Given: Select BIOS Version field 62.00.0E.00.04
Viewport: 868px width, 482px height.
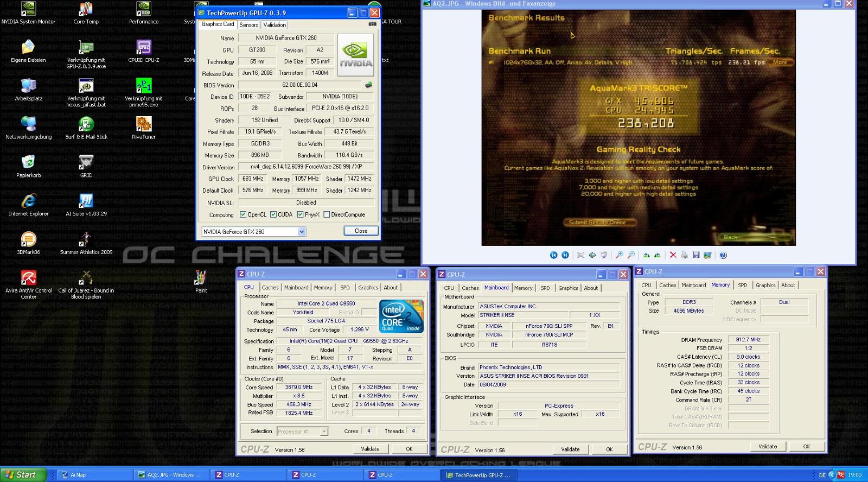Looking at the screenshot, I should coord(299,85).
